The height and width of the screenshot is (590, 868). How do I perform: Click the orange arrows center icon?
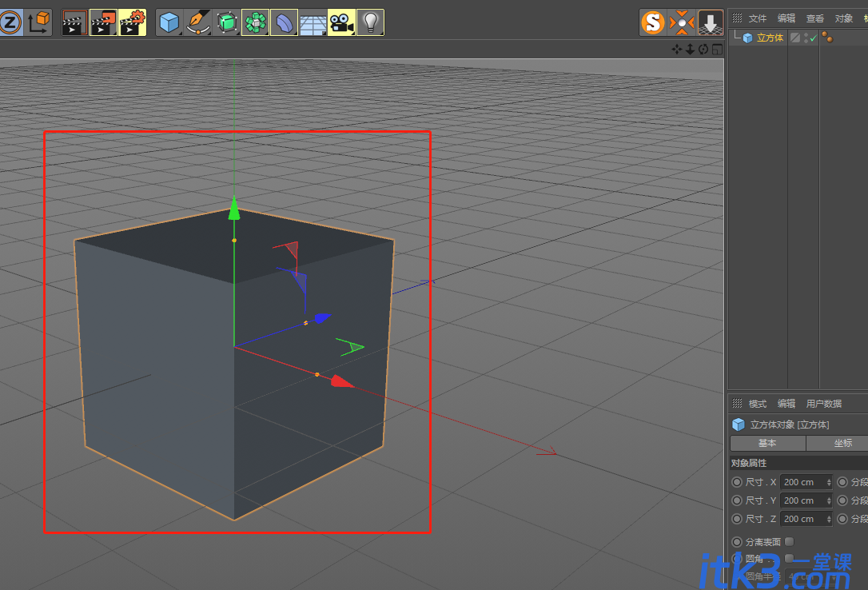[x=682, y=22]
